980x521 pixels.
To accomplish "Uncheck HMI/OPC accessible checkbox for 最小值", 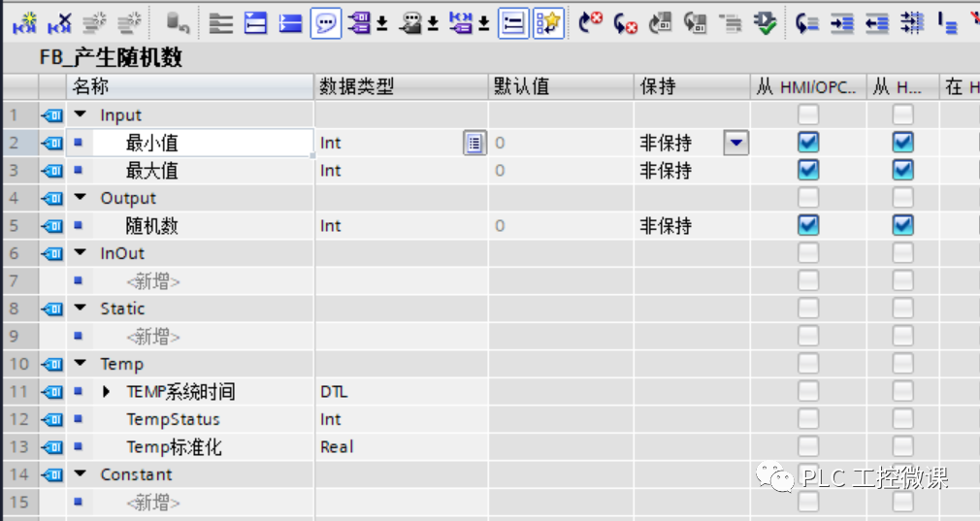I will click(808, 143).
